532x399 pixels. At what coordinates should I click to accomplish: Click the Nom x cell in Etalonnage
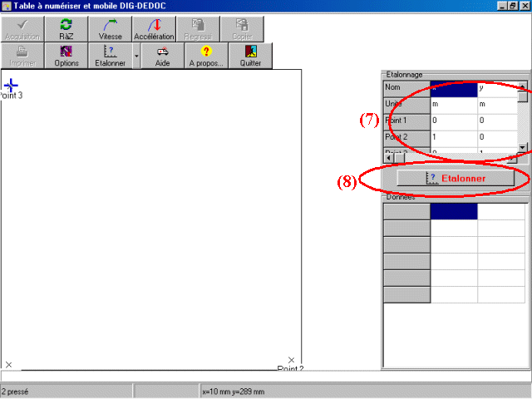tap(453, 88)
